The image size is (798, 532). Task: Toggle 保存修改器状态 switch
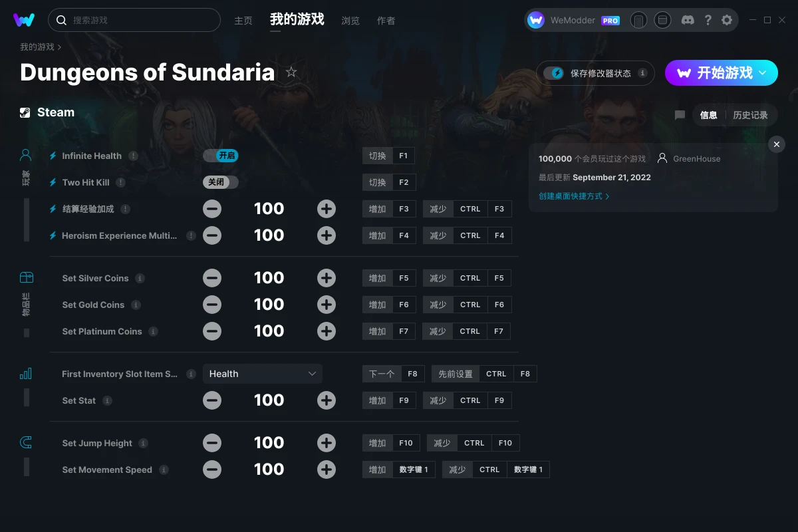[x=554, y=73]
